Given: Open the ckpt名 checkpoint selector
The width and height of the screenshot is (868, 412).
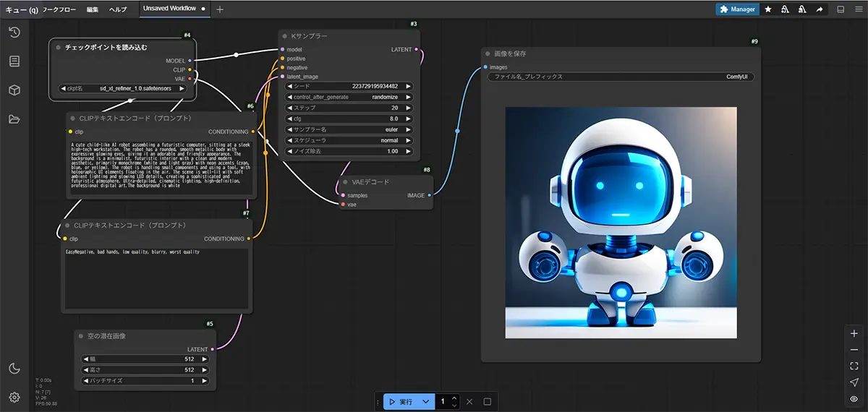Looking at the screenshot, I should coord(122,88).
